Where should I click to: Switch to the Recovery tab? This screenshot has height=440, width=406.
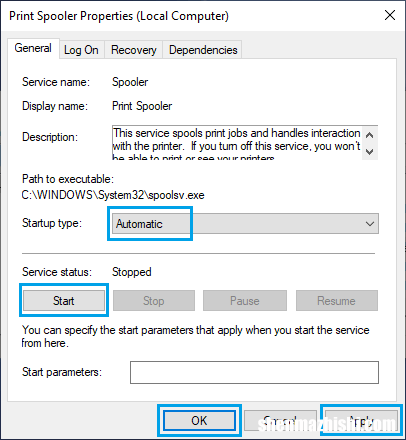point(134,50)
